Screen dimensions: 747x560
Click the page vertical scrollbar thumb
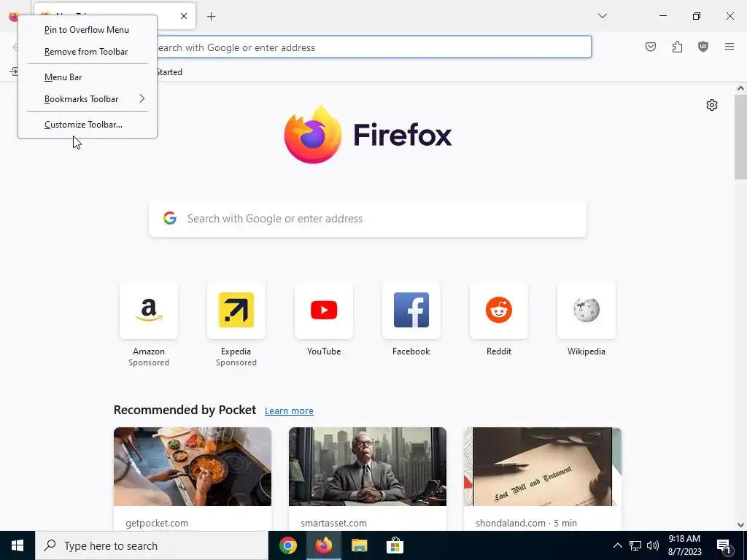tap(740, 137)
